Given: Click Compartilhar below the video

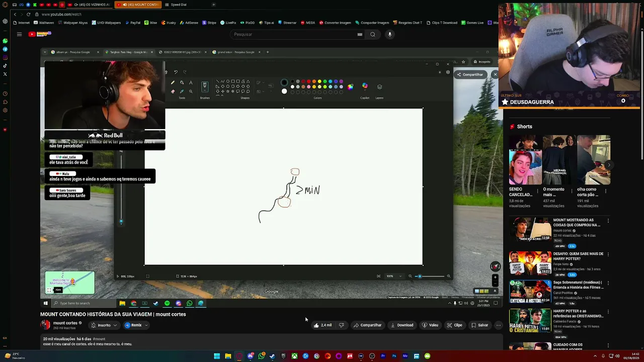Looking at the screenshot, I should coord(367,325).
